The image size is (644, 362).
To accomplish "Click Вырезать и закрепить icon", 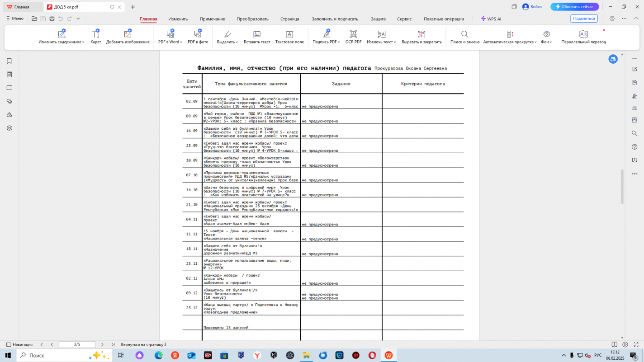I will click(x=421, y=34).
